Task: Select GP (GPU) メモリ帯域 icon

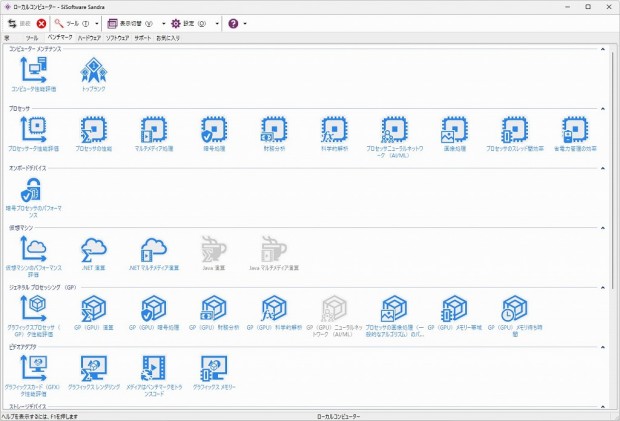Action: coord(454,309)
